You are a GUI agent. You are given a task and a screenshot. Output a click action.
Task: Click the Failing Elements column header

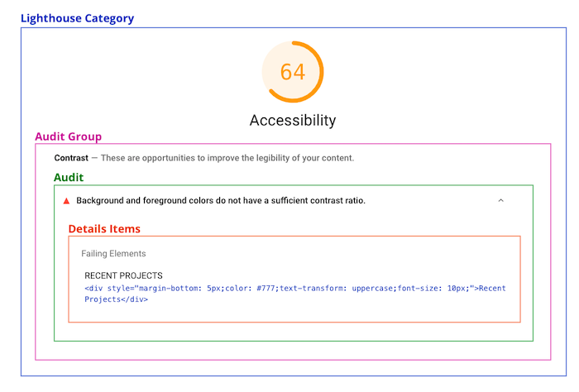coord(113,254)
